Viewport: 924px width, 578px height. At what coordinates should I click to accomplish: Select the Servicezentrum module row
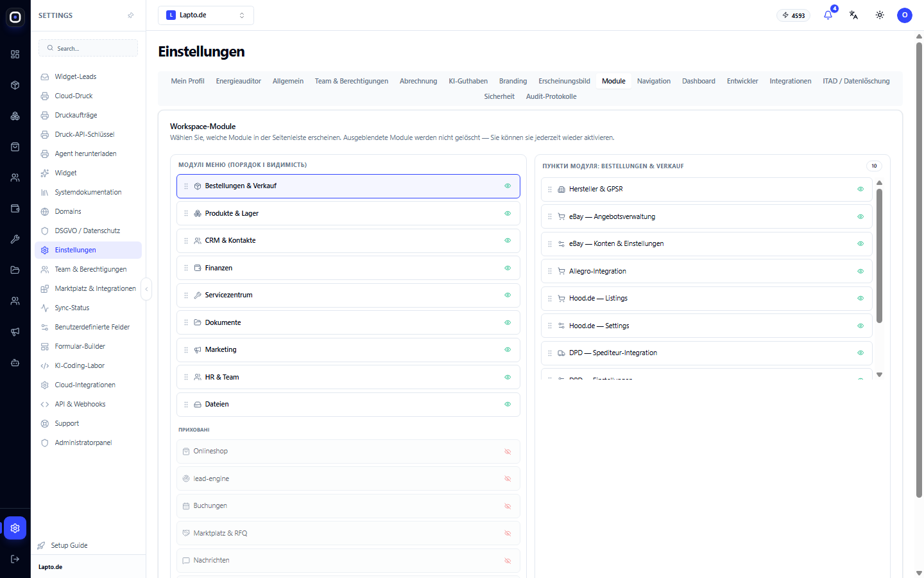[348, 295]
